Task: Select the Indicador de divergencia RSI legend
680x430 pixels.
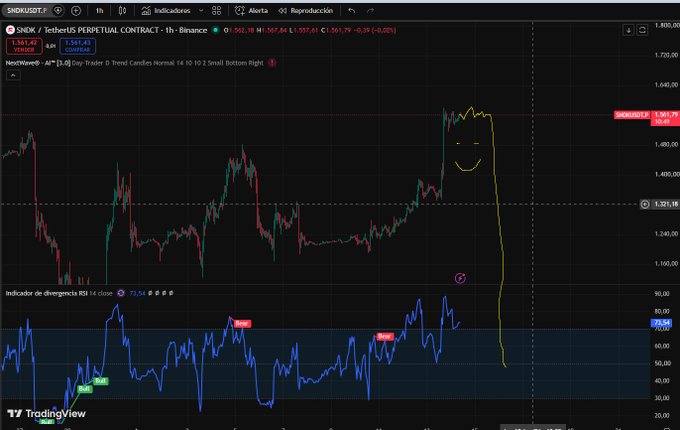Action: (59, 293)
